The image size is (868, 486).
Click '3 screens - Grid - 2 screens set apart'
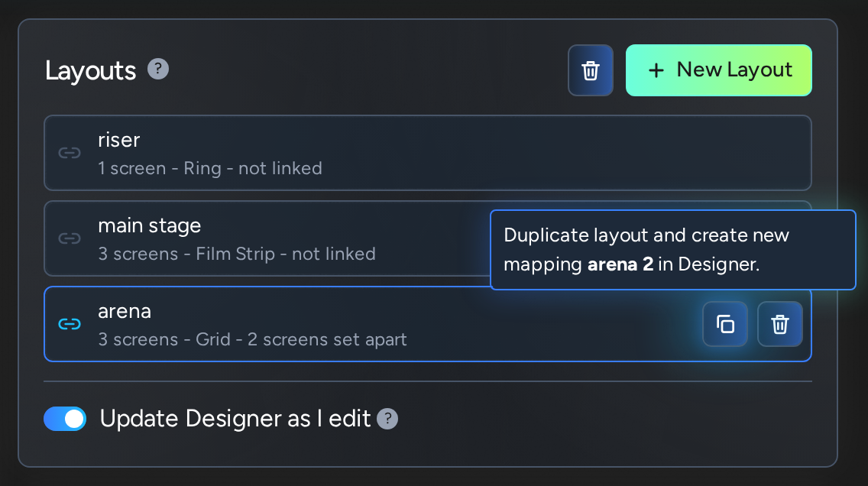click(x=252, y=339)
